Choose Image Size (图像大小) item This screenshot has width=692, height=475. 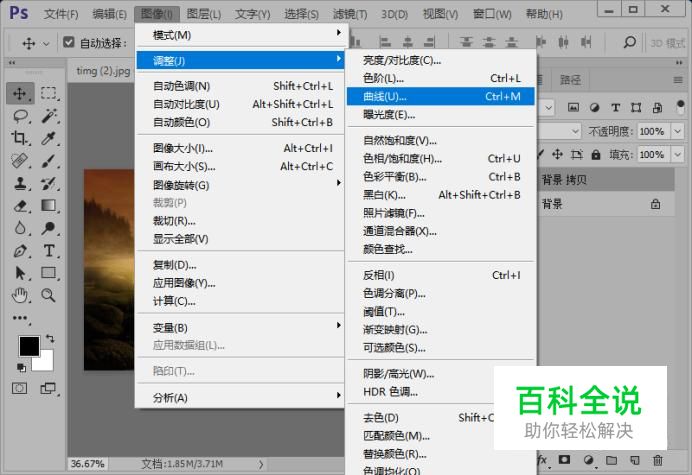[x=241, y=148]
